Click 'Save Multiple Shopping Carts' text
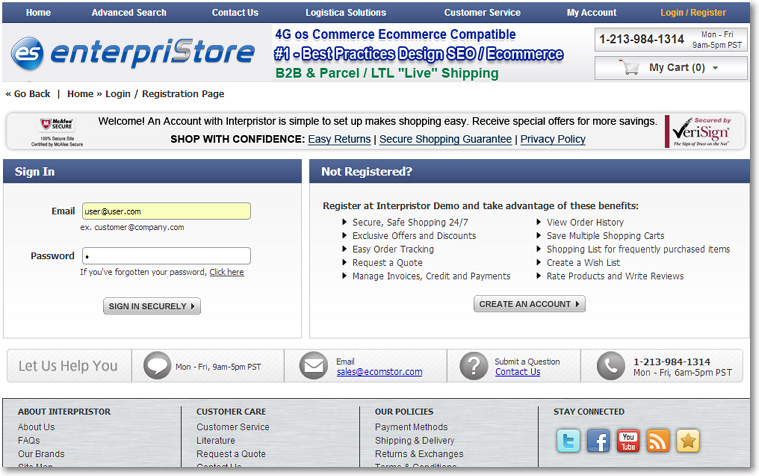759x476 pixels. coord(606,236)
